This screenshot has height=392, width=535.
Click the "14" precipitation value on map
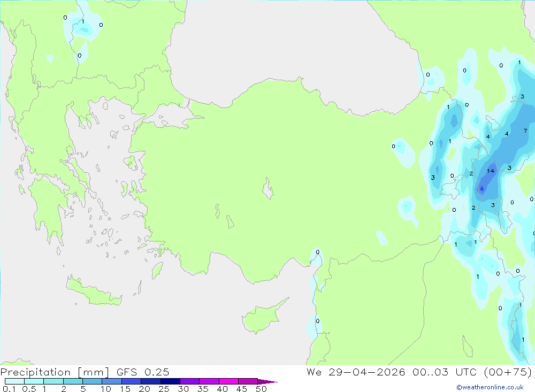[491, 171]
